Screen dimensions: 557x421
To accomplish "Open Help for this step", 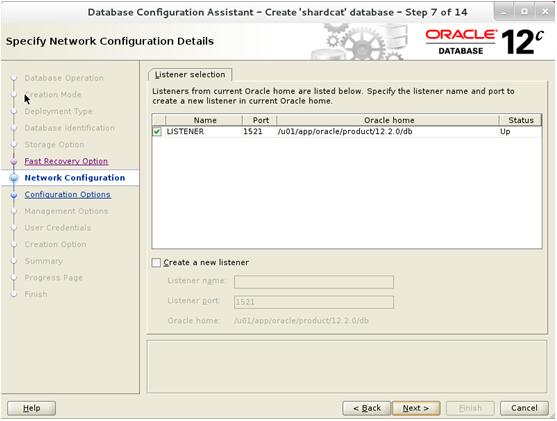I will click(x=31, y=408).
